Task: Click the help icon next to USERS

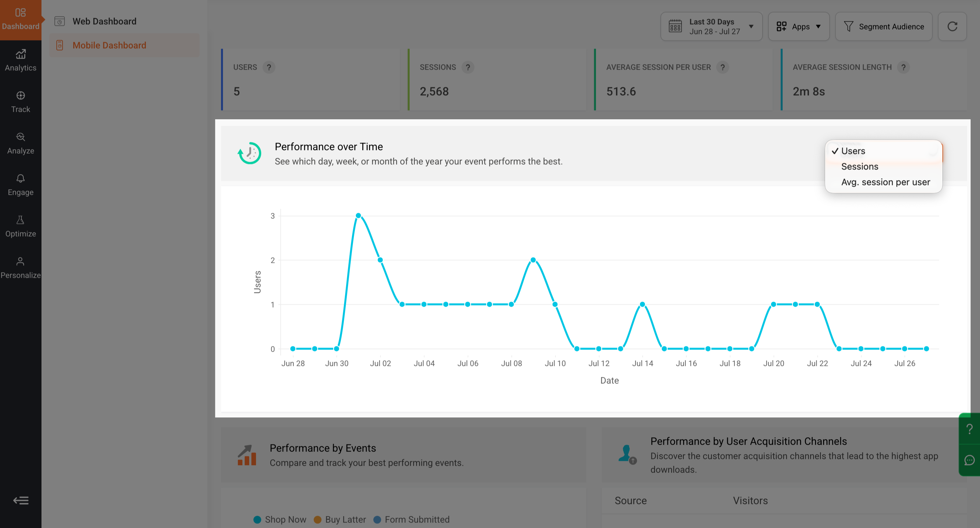Action: pyautogui.click(x=269, y=67)
